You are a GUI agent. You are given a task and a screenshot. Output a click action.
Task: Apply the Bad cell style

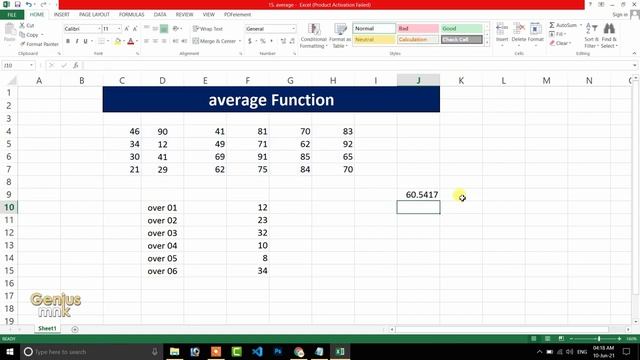click(418, 29)
